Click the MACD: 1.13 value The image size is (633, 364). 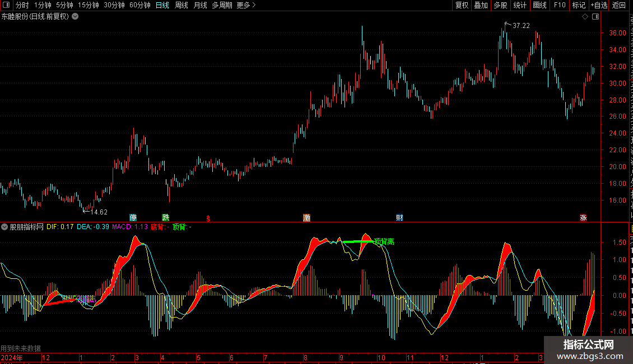[x=130, y=227]
